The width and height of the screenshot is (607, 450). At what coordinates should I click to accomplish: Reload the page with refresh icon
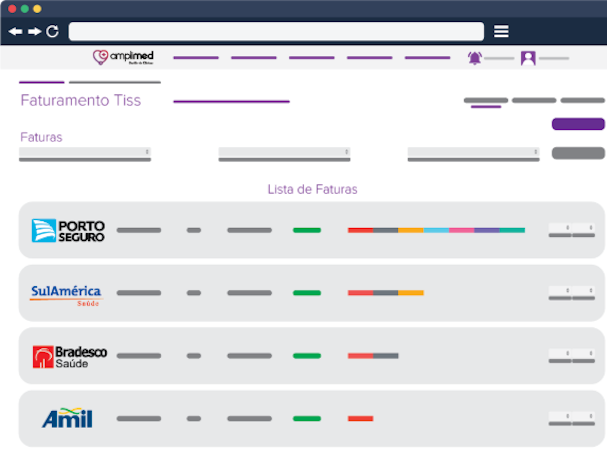pyautogui.click(x=52, y=31)
